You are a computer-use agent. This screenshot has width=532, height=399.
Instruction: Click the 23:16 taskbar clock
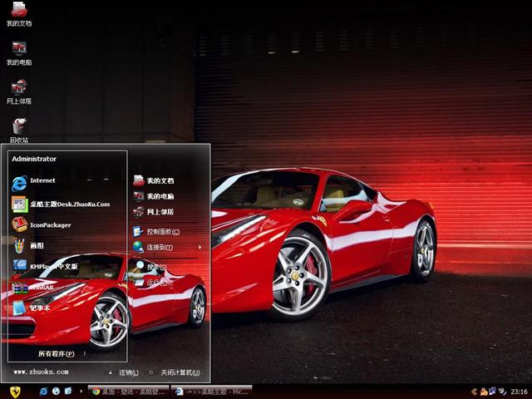[519, 392]
